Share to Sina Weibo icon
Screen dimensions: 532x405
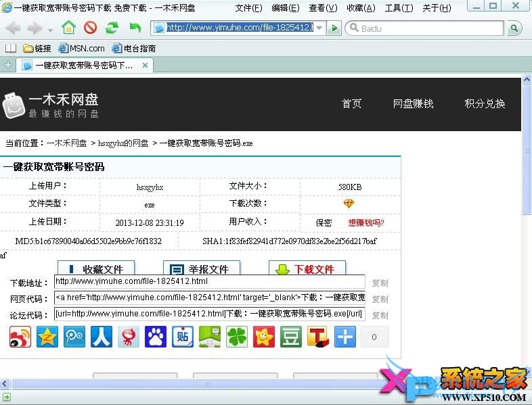click(20, 336)
